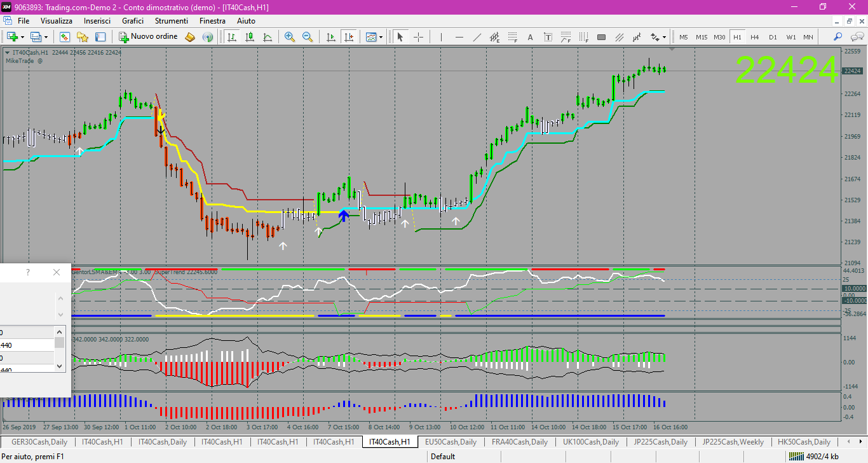Expand the arrows objects dropdown
Viewport: 868px width, 463px height.
pyautogui.click(x=665, y=37)
